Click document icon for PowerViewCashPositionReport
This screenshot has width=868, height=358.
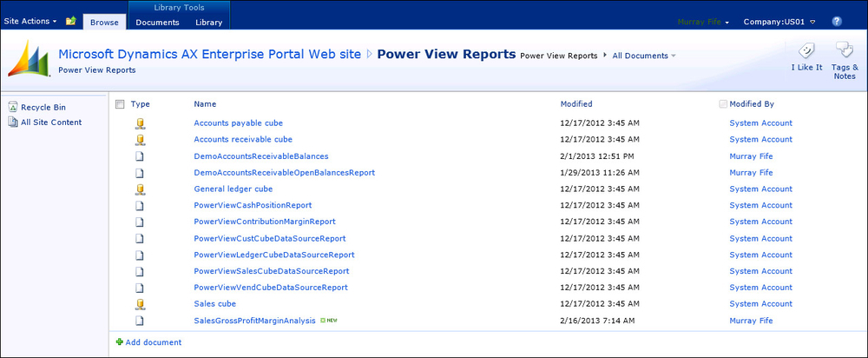pyautogui.click(x=140, y=206)
